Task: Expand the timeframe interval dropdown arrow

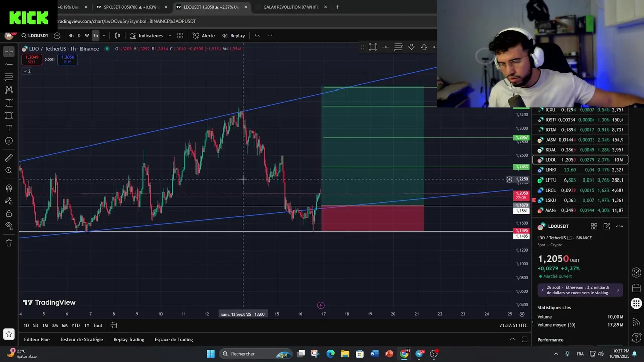Action: click(x=104, y=36)
